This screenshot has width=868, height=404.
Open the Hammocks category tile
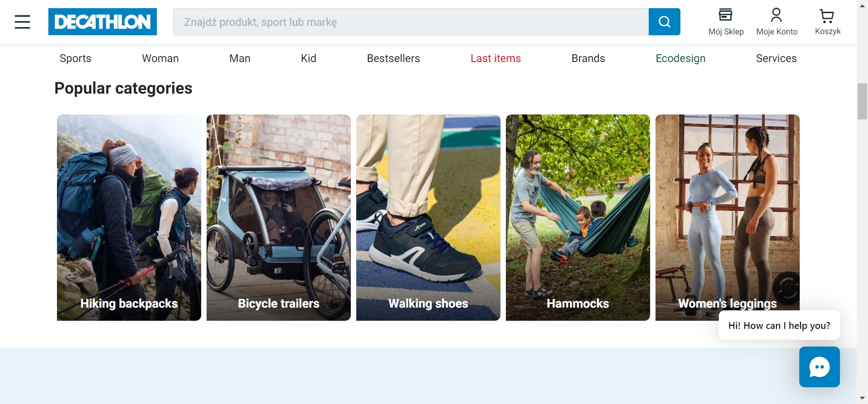pyautogui.click(x=578, y=218)
